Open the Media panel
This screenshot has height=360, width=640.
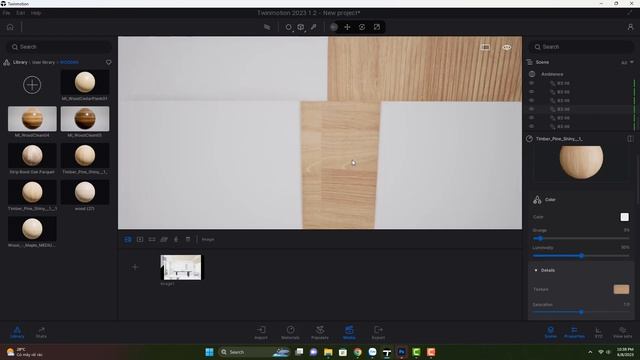[x=349, y=332]
